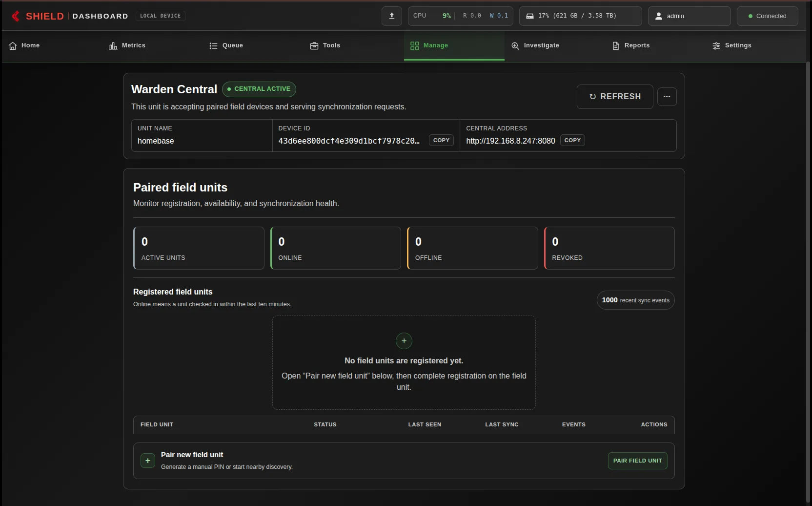
Task: Click the STATUS column header
Action: tap(325, 425)
